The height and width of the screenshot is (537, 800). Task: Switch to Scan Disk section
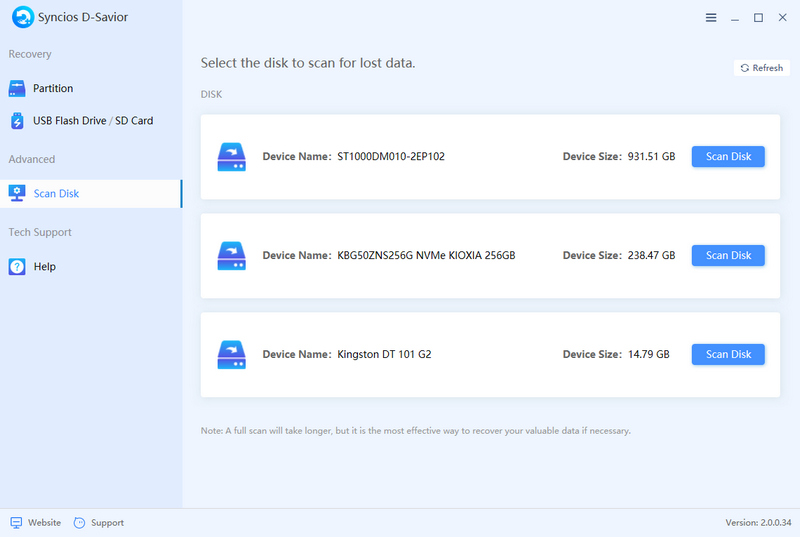pos(56,193)
